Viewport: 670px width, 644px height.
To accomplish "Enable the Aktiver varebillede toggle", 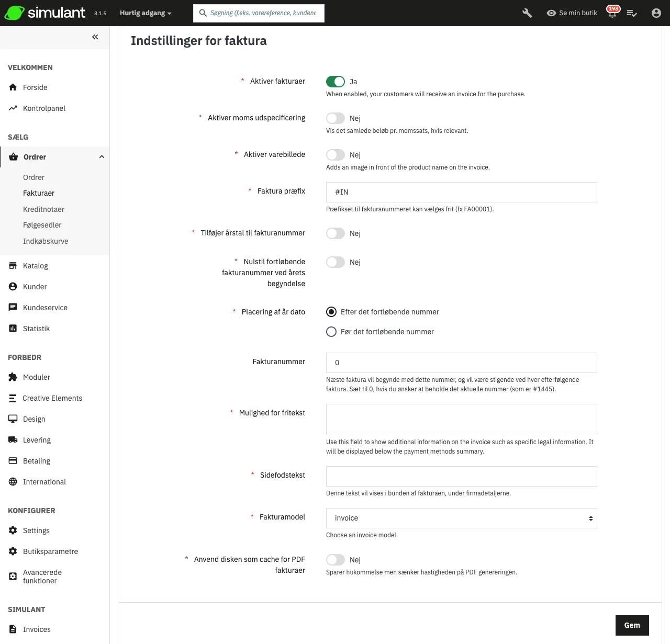I will 336,155.
